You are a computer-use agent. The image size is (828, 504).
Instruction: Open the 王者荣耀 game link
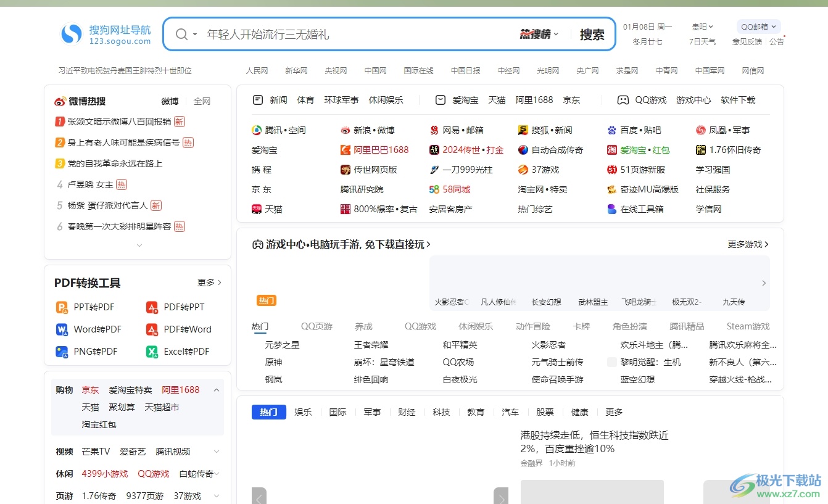[x=371, y=345]
